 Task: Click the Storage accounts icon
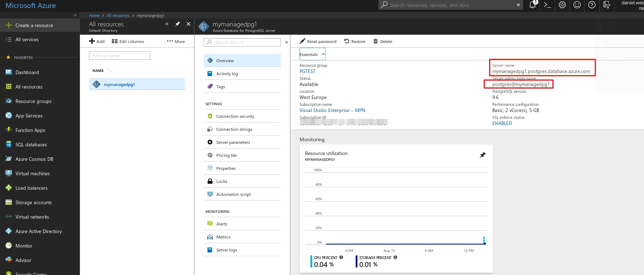click(9, 202)
